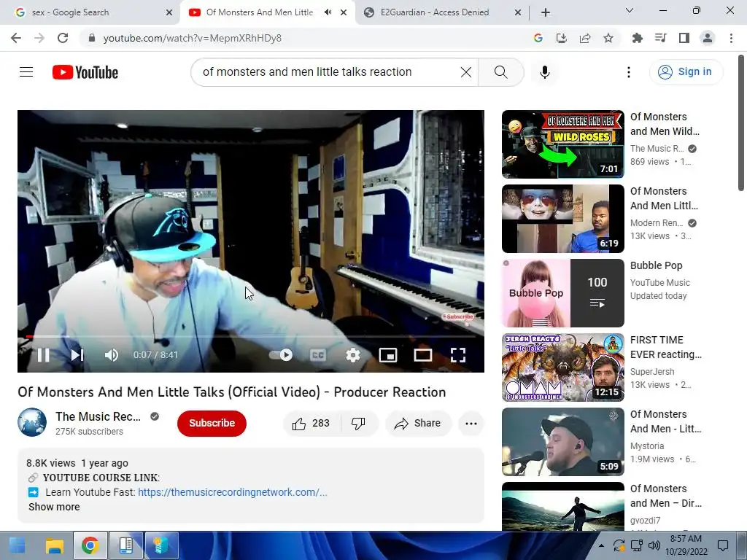Open YouTube settings three-dot menu

coord(628,72)
